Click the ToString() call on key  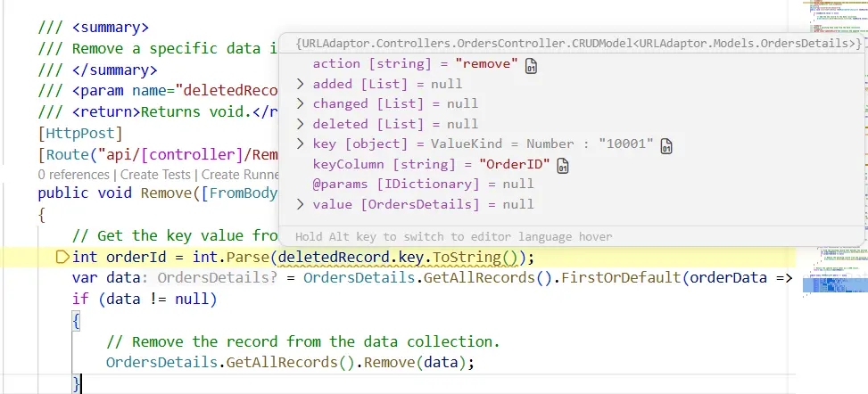tap(475, 258)
